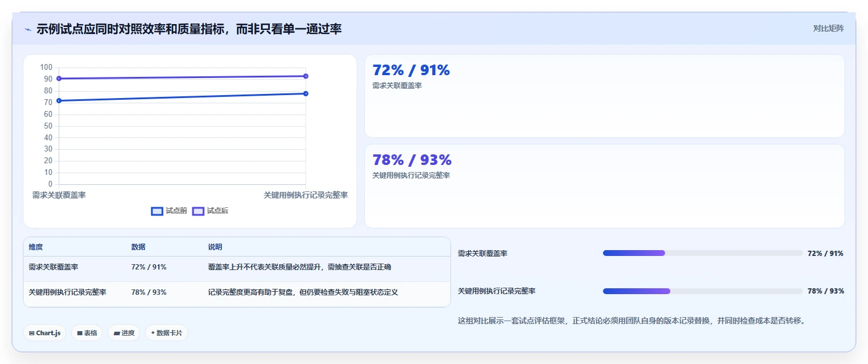Click x-axis label 关键用例执行记录完整率 on the chart

point(306,196)
